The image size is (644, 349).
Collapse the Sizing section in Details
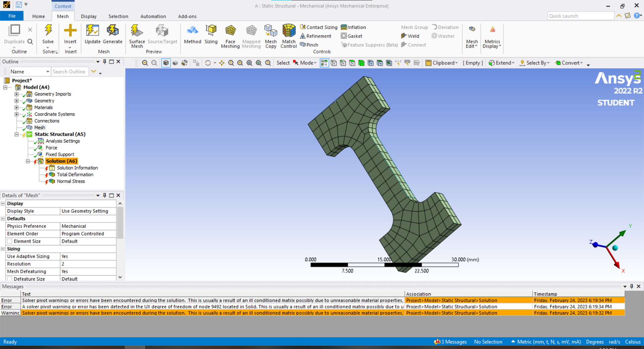click(3, 249)
